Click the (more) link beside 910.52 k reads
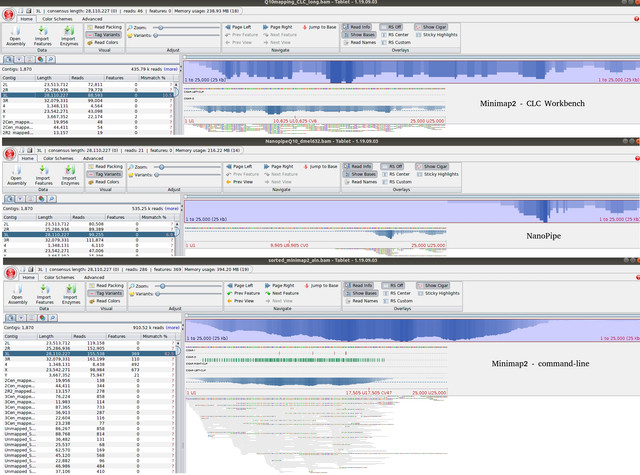The height and width of the screenshot is (475, 640). click(x=173, y=327)
